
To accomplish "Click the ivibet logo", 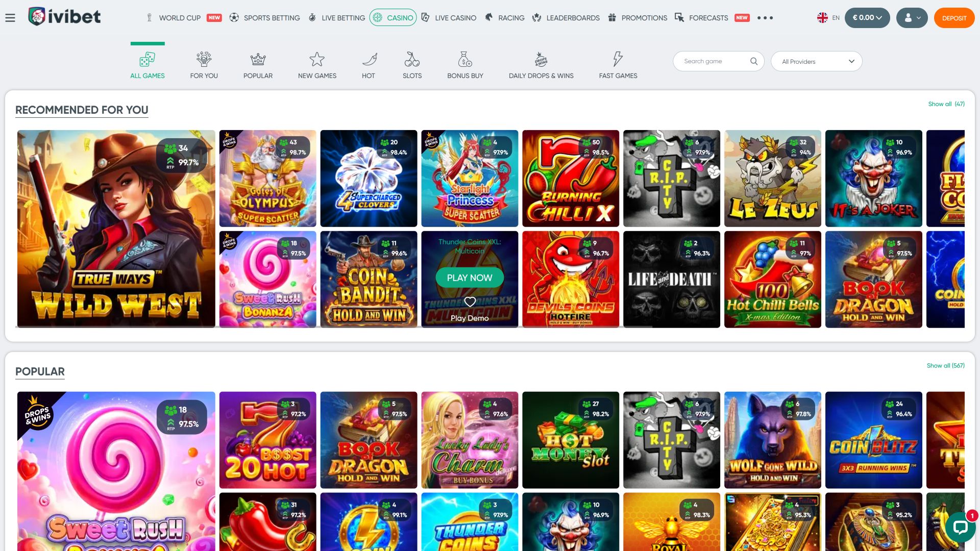I will coord(64,17).
